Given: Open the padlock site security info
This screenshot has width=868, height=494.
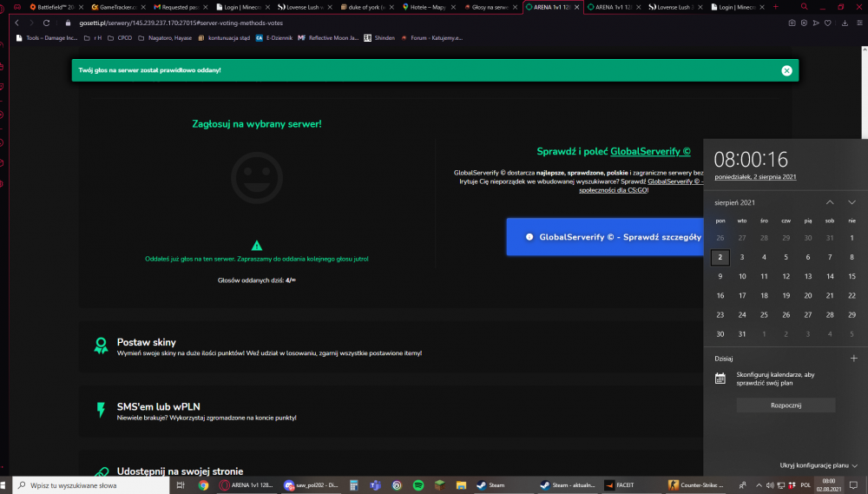Looking at the screenshot, I should pyautogui.click(x=68, y=23).
